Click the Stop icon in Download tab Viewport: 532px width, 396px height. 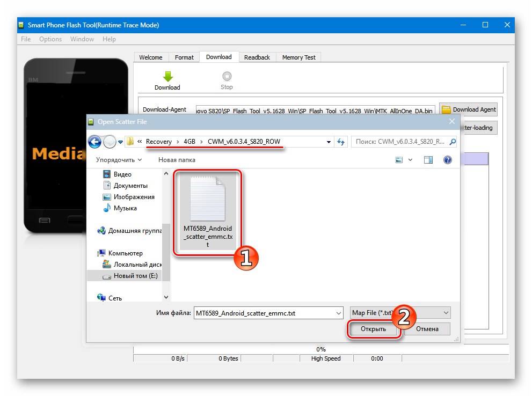pyautogui.click(x=226, y=76)
